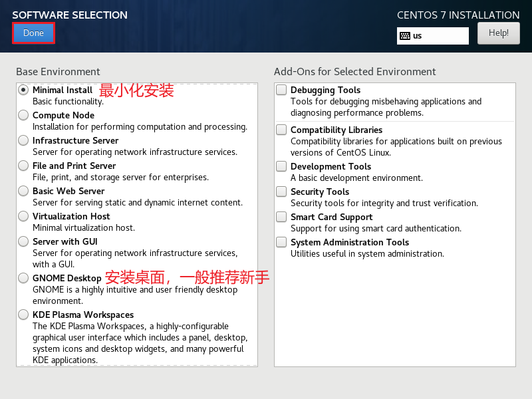Click the 'Security Tools' label text
Screen dimensions: 532x399
point(320,192)
